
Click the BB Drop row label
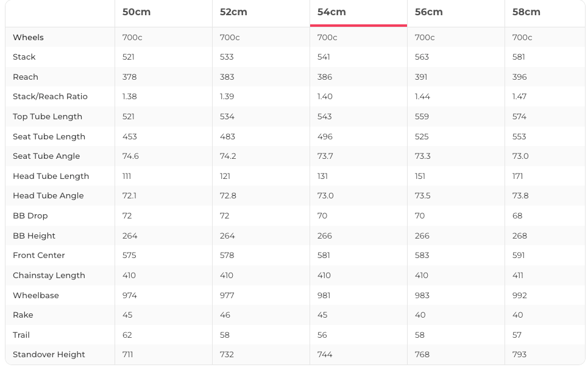point(30,215)
